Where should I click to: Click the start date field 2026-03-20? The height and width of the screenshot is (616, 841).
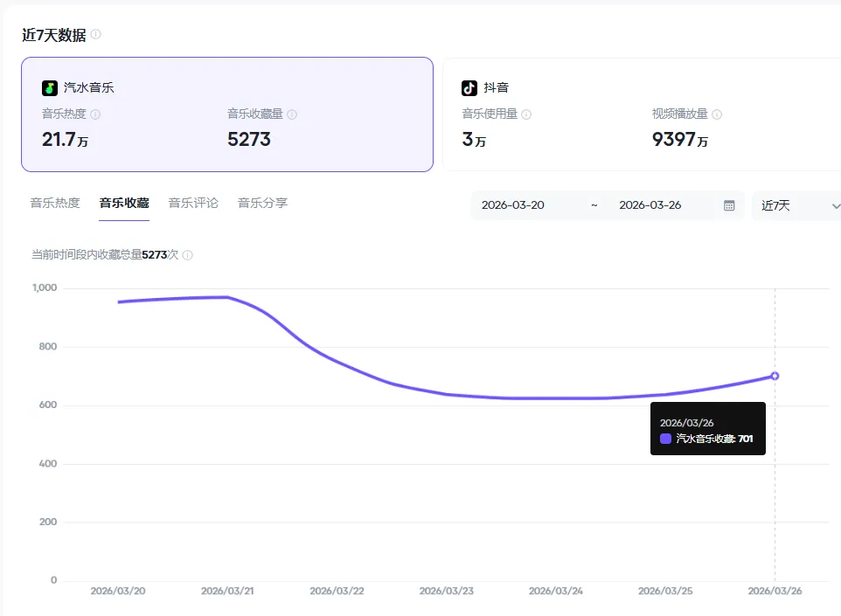pos(514,204)
